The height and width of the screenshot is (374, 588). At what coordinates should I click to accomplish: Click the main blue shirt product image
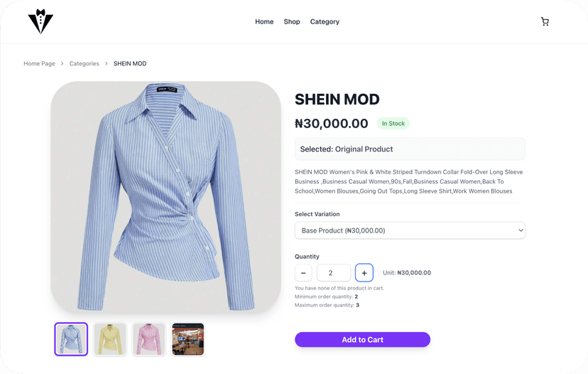point(166,196)
